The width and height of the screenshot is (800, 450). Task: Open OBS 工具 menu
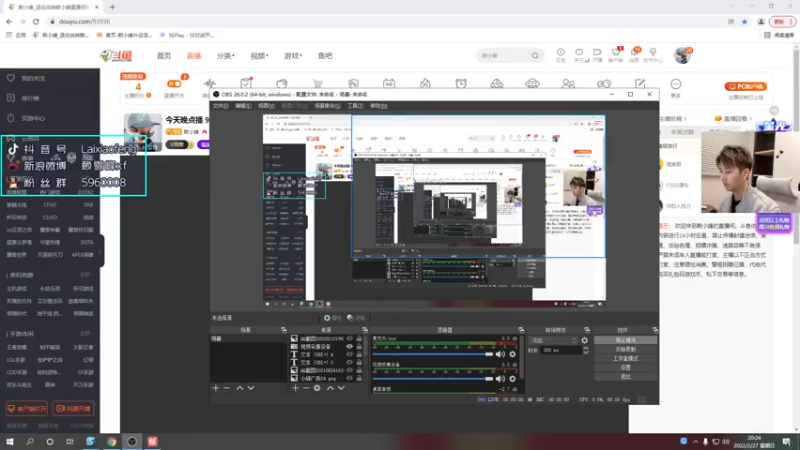point(355,106)
